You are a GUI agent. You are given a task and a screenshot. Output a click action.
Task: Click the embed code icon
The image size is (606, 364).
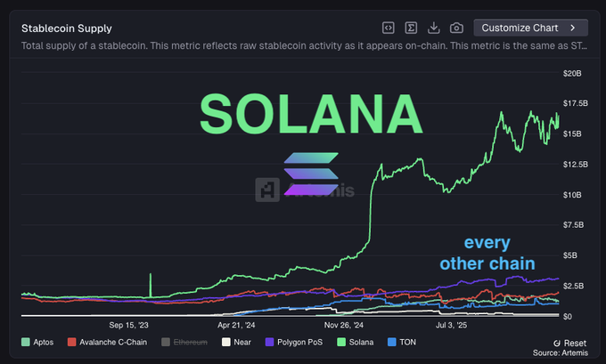[x=388, y=28]
